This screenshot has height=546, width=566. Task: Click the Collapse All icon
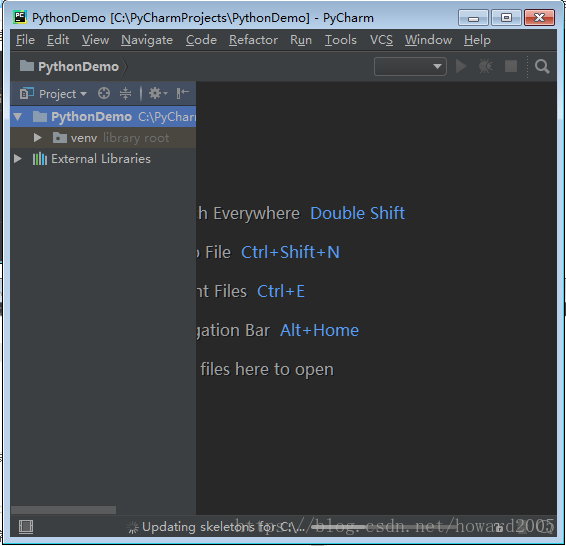[125, 93]
